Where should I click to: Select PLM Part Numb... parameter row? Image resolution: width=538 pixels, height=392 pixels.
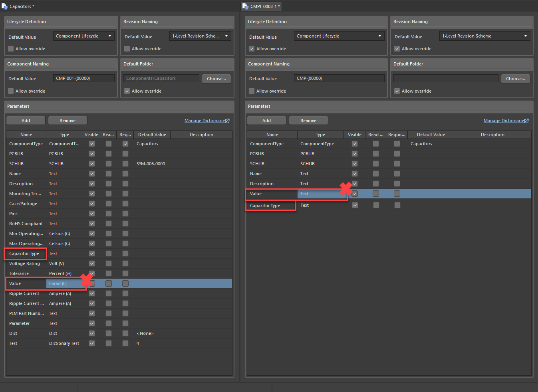pos(119,313)
